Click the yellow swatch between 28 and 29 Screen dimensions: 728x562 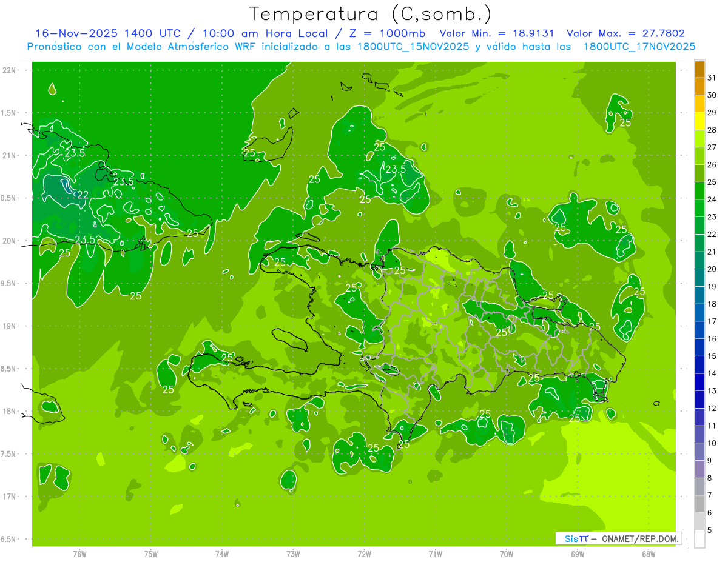pyautogui.click(x=699, y=121)
